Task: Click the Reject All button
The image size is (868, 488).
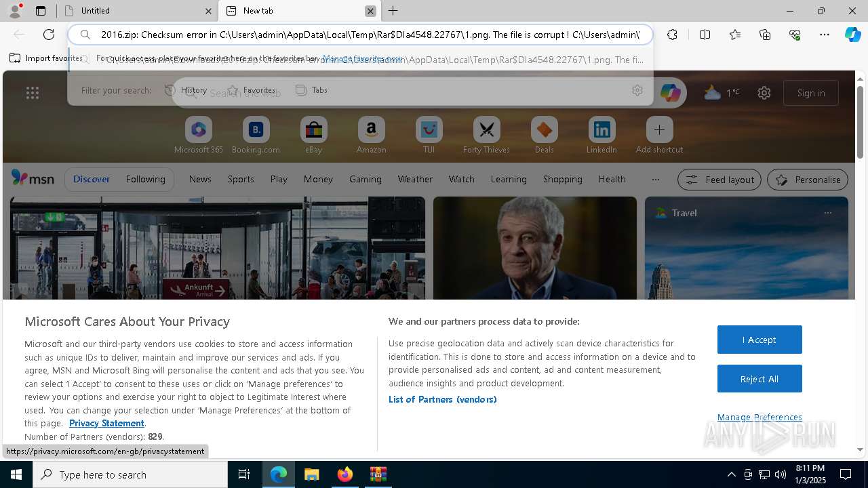Action: click(759, 379)
